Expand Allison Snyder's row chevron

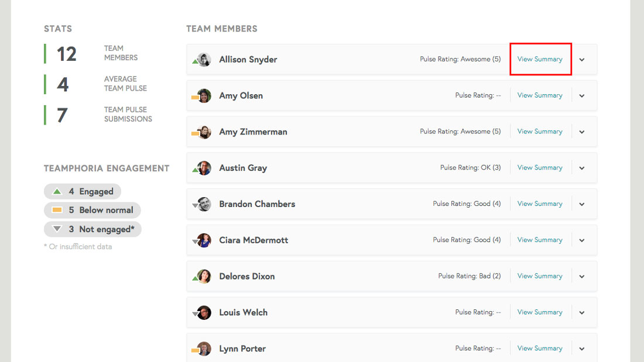pos(582,60)
